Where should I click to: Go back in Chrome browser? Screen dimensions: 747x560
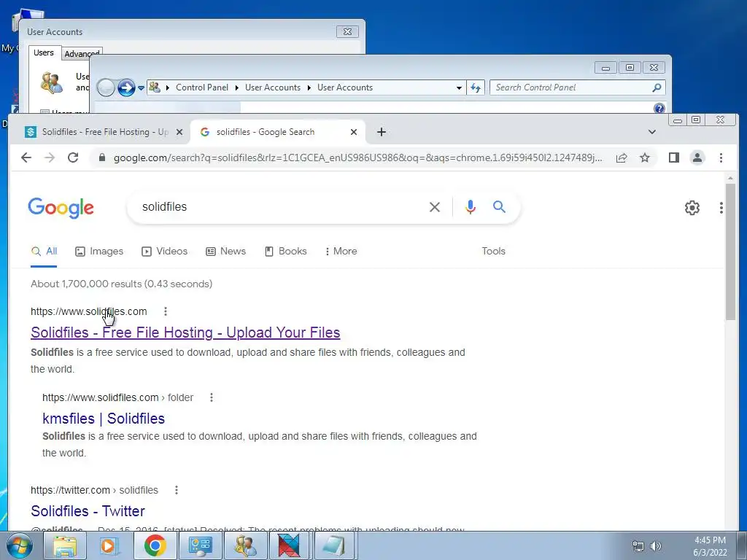(x=26, y=157)
